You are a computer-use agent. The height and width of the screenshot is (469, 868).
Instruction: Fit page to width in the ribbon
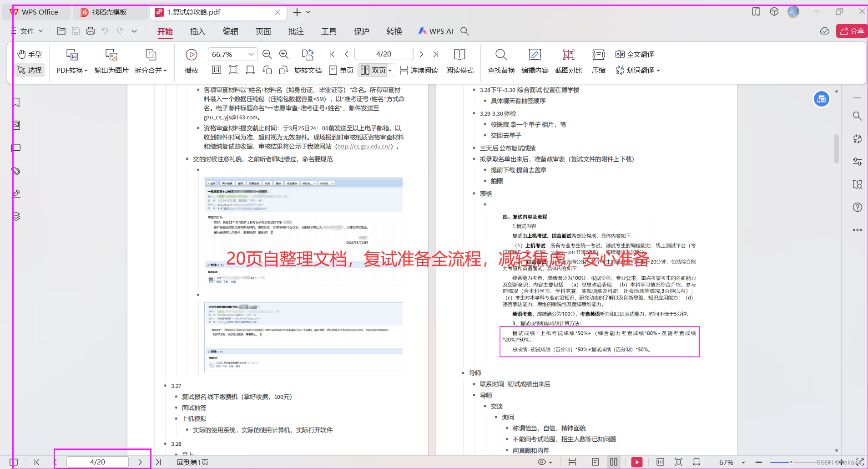[250, 70]
